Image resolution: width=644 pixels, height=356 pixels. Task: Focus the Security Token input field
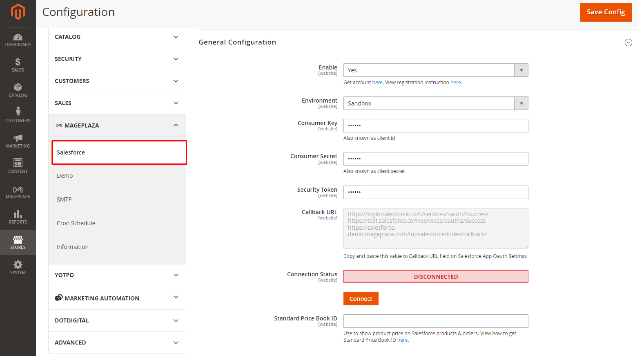click(x=436, y=193)
